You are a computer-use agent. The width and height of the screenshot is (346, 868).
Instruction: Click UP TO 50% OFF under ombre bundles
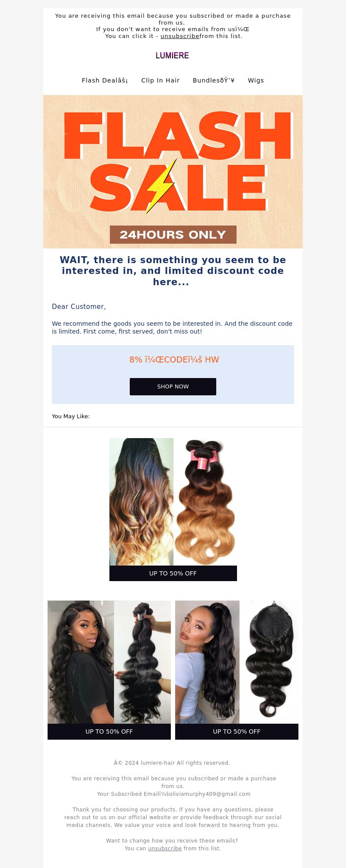tap(173, 573)
